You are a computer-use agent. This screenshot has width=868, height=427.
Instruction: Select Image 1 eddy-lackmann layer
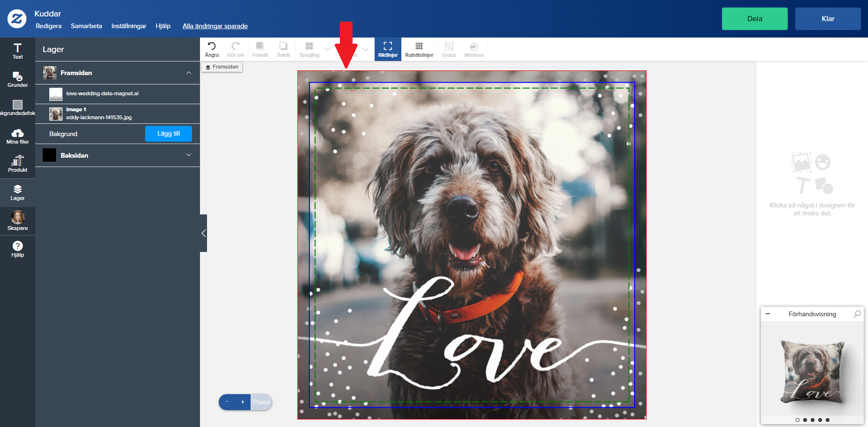pyautogui.click(x=117, y=114)
